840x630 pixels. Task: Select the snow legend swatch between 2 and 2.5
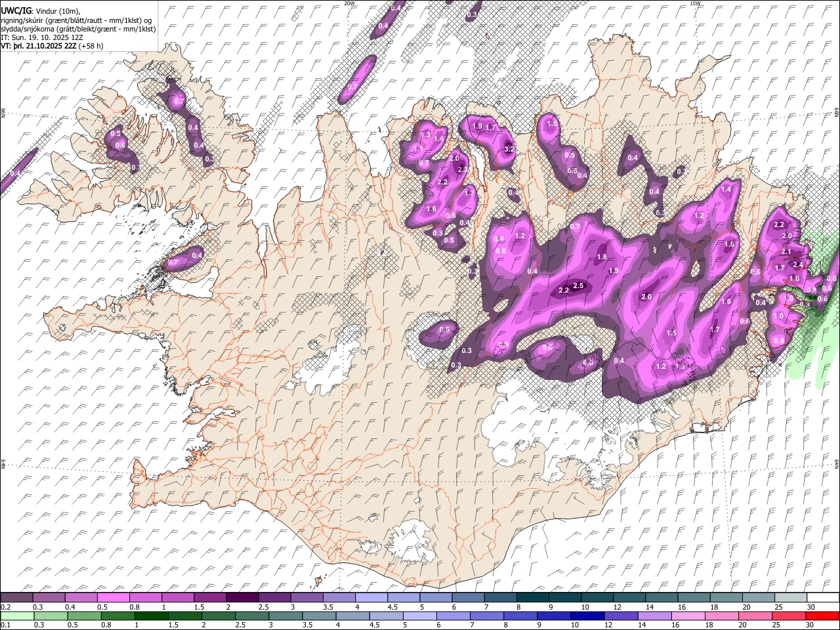pyautogui.click(x=242, y=598)
